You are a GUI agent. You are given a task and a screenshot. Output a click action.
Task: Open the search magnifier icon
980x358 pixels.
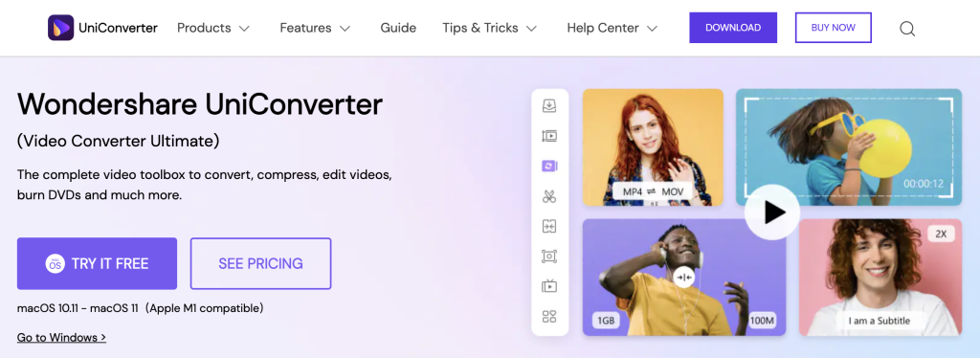(x=907, y=29)
